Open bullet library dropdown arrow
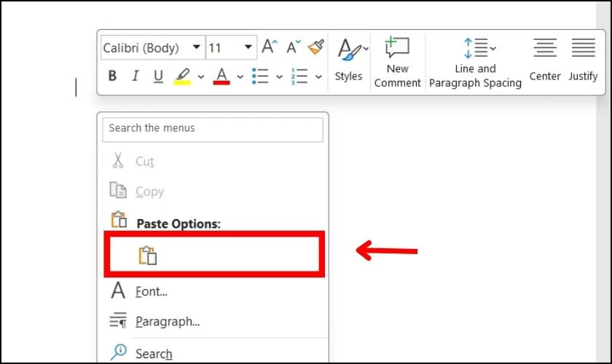 click(279, 77)
